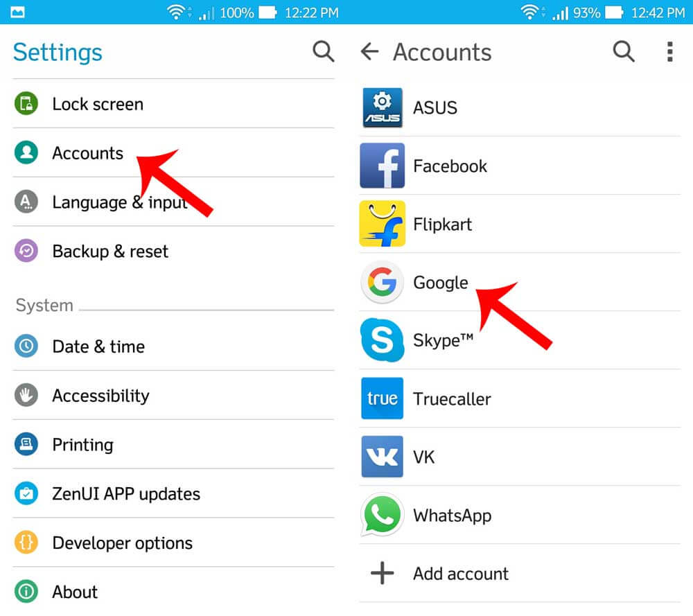Viewport: 693px width, 616px height.
Task: Tap the search icon in Settings header
Action: (323, 51)
